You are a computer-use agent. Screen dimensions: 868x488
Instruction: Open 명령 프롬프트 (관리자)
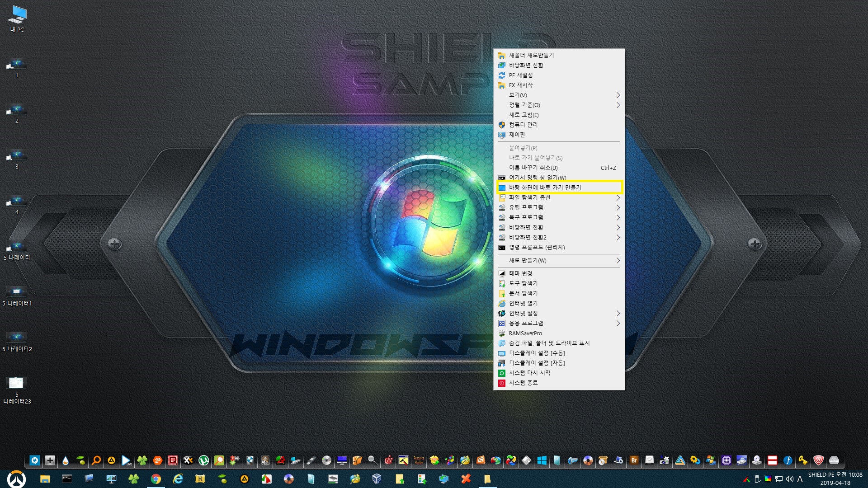559,247
